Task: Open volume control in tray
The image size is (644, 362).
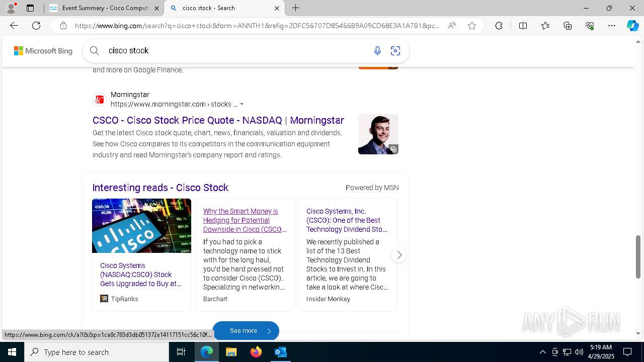Action: [579, 352]
